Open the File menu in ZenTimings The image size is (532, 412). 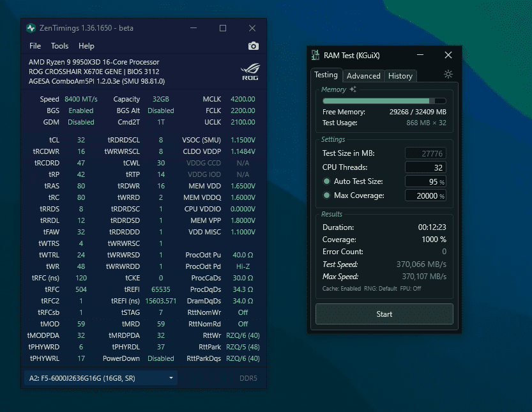pos(35,46)
